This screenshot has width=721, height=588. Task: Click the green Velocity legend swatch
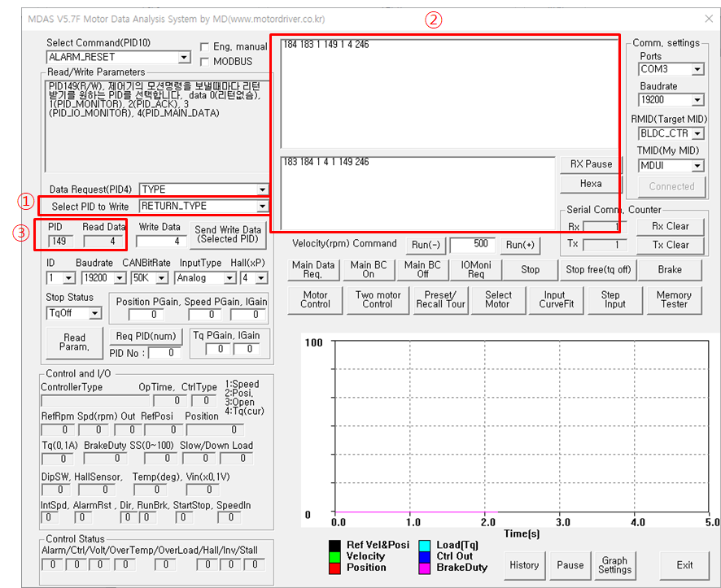(334, 557)
